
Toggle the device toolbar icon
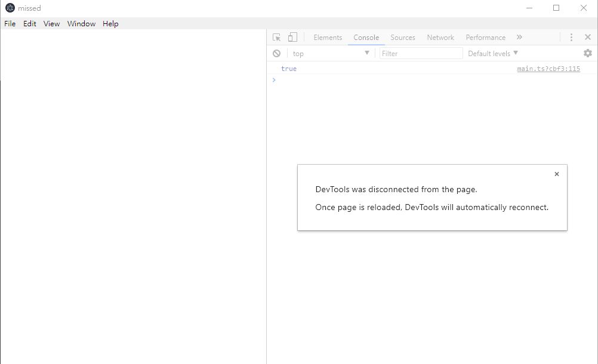coord(292,37)
